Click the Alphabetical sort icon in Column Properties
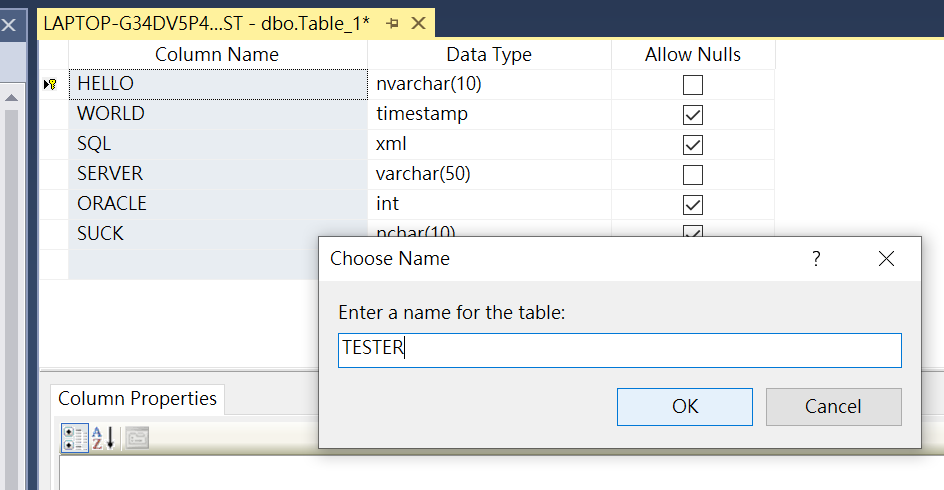Viewport: 944px width, 490px height. click(104, 437)
